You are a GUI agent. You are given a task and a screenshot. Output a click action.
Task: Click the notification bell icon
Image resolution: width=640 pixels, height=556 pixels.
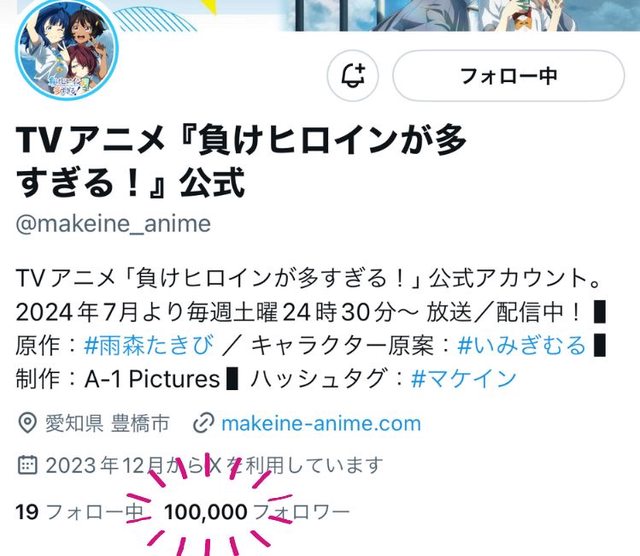tap(353, 76)
